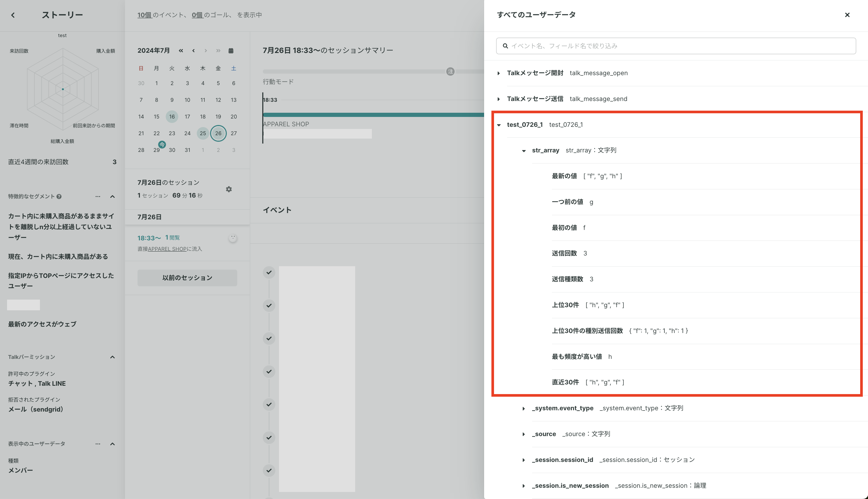Click segment 指定IPからTOPページにアクセスしたユーザー
The image size is (868, 499).
[x=61, y=281]
